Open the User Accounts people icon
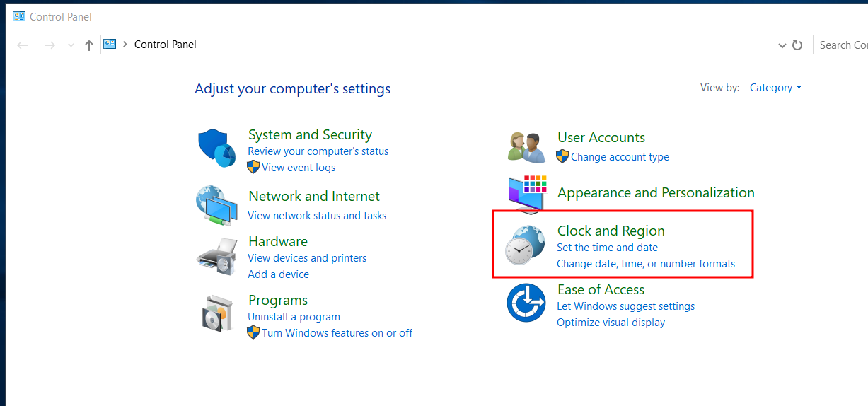The image size is (868, 406). pyautogui.click(x=526, y=147)
